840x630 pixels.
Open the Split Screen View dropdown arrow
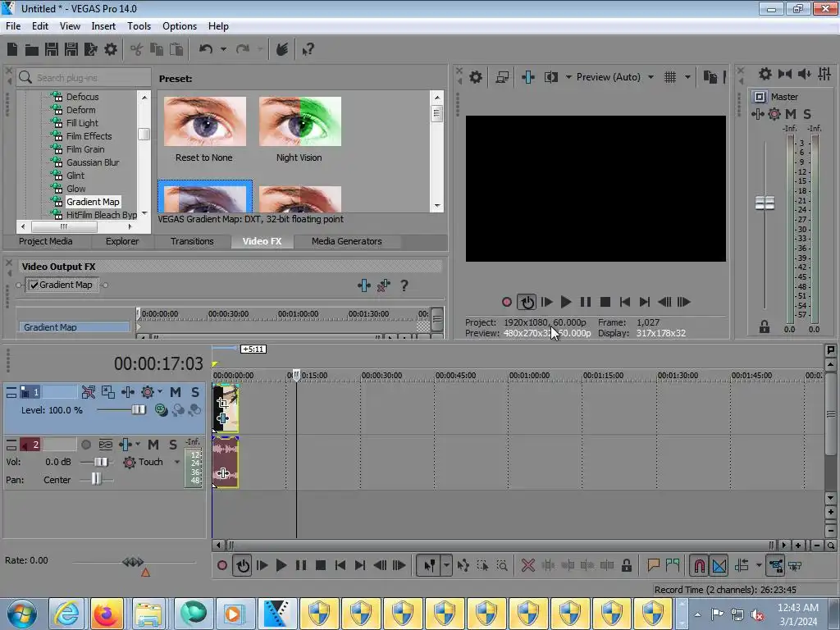coord(568,77)
